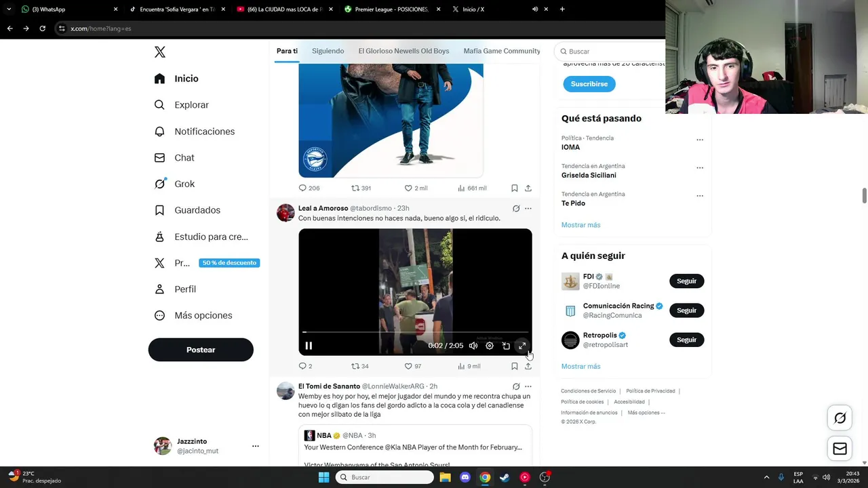The image size is (868, 488).
Task: Open the quoted NBA post
Action: (415, 446)
